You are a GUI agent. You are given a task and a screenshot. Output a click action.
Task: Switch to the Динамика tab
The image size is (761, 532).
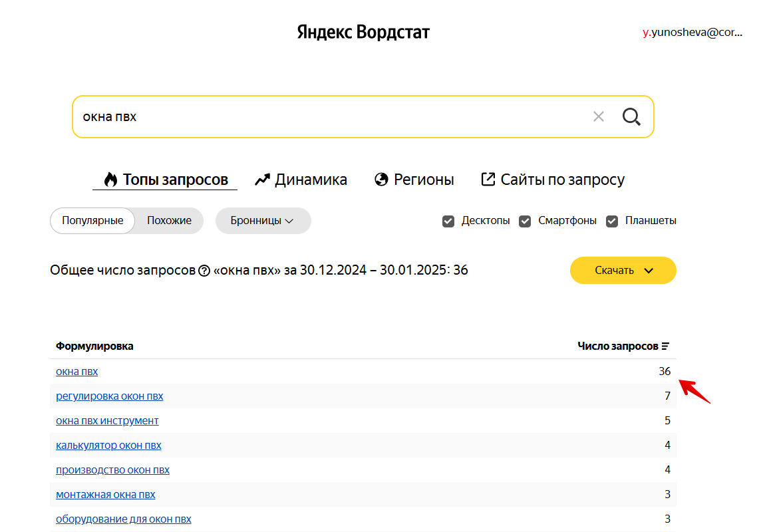pos(311,179)
